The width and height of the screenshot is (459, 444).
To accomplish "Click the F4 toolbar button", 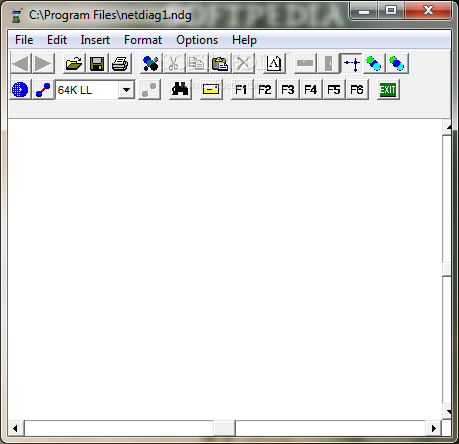I will pyautogui.click(x=311, y=89).
